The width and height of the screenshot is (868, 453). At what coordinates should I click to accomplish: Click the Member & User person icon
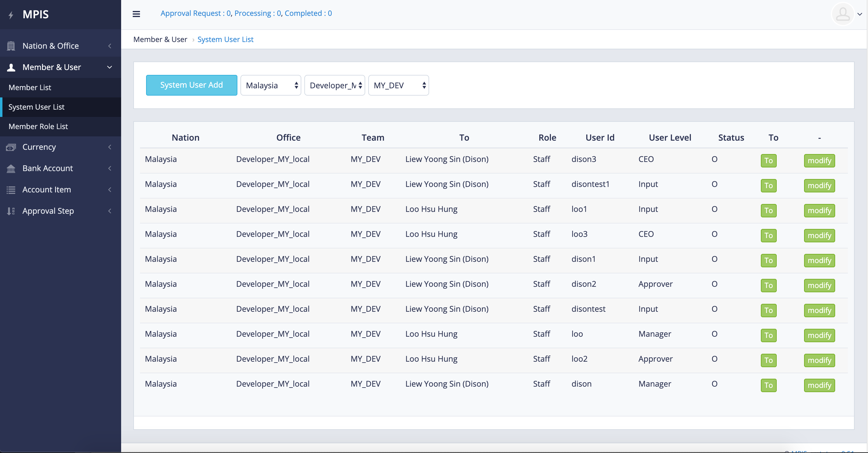click(11, 67)
